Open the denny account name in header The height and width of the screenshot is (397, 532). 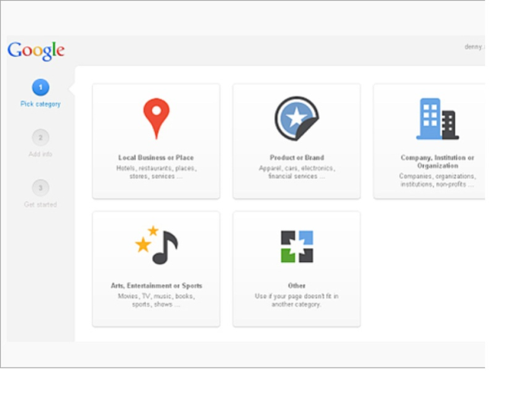(x=474, y=47)
